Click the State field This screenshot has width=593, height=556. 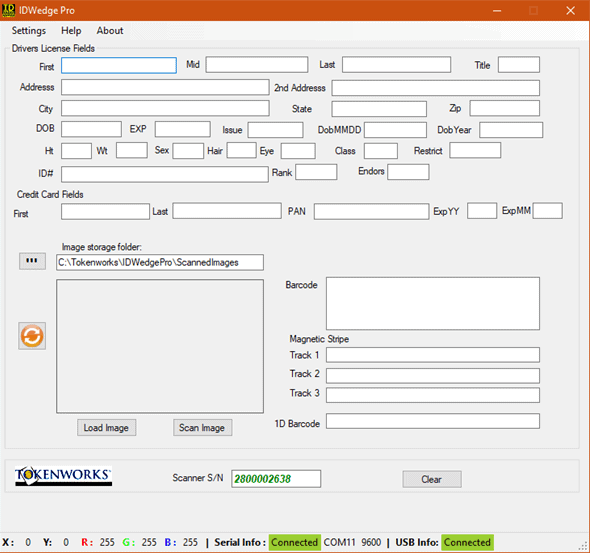(x=379, y=109)
